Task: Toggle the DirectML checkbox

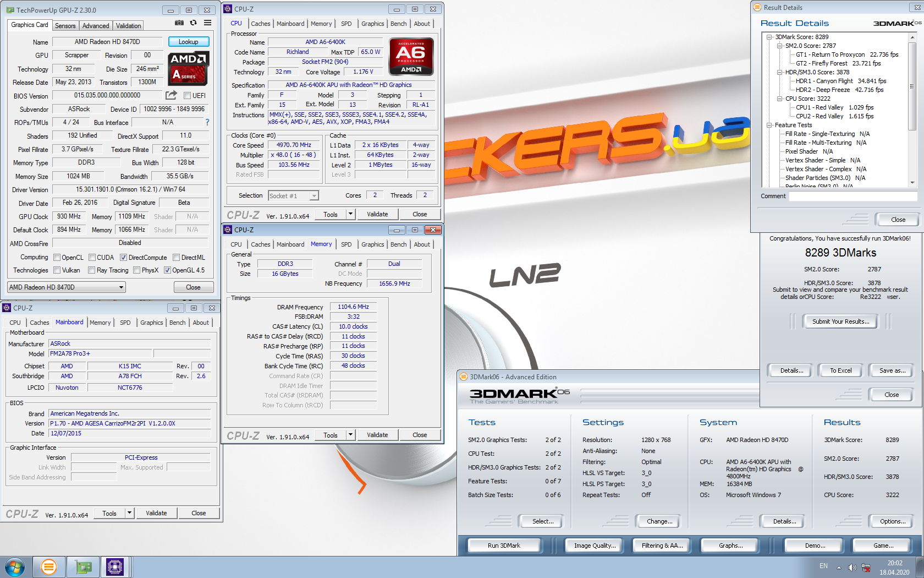Action: [x=176, y=258]
